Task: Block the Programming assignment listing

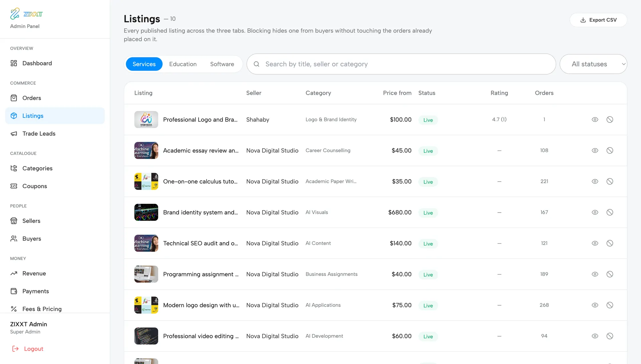Action: 610,274
